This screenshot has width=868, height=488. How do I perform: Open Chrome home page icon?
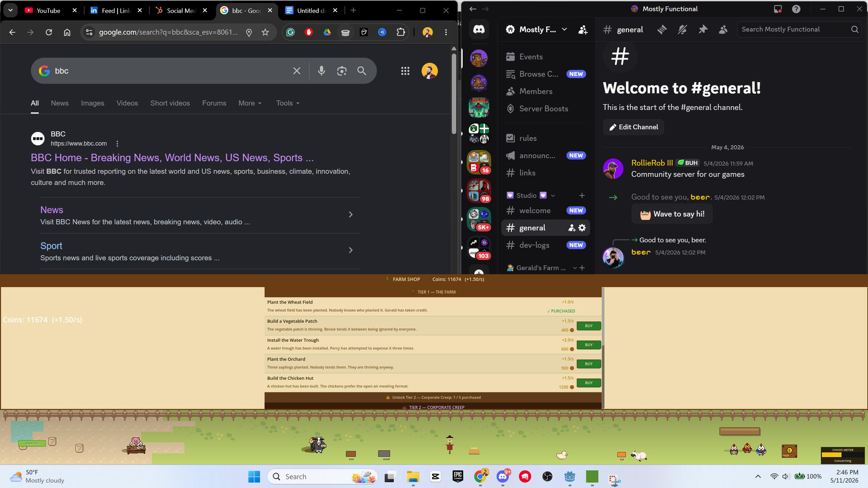[67, 32]
